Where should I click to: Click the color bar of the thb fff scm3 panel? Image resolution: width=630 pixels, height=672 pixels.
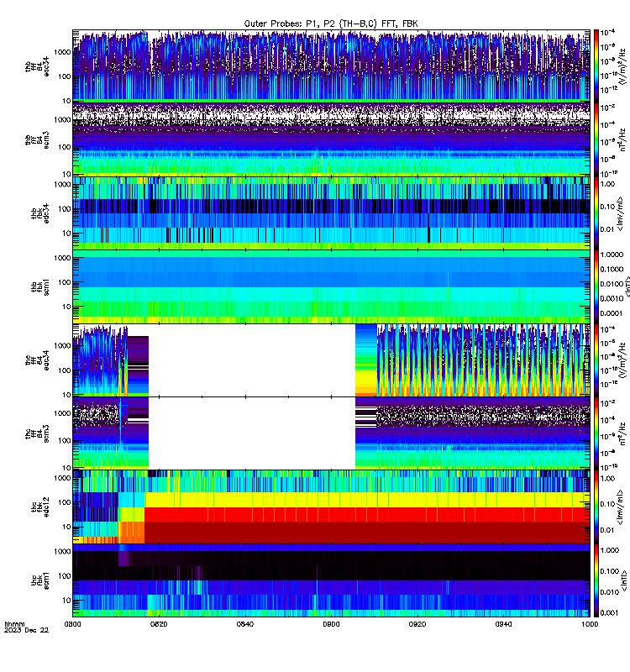596,139
